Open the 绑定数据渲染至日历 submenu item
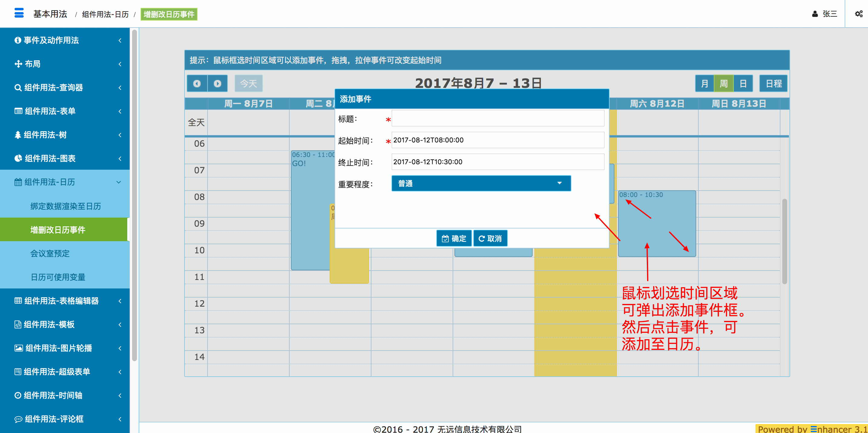868x433 pixels. click(x=66, y=206)
